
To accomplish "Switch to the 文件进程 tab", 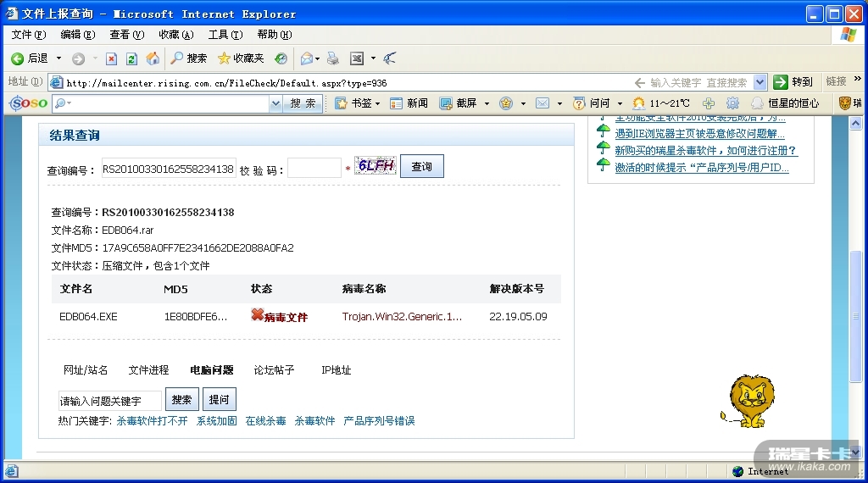I will point(148,370).
